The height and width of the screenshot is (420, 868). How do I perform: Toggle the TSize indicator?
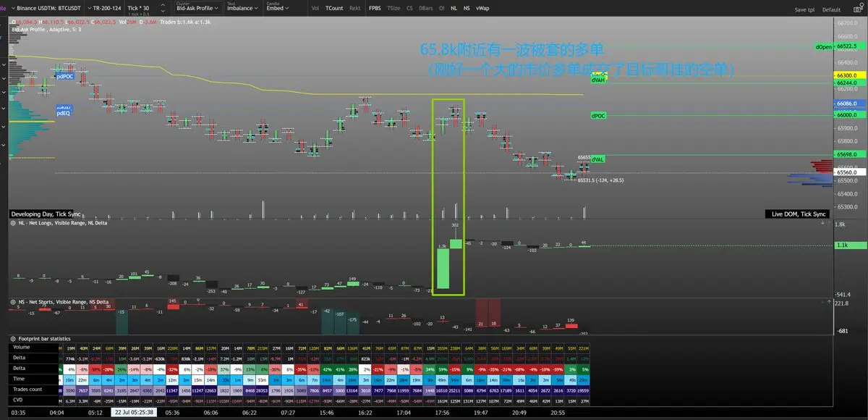click(x=393, y=9)
